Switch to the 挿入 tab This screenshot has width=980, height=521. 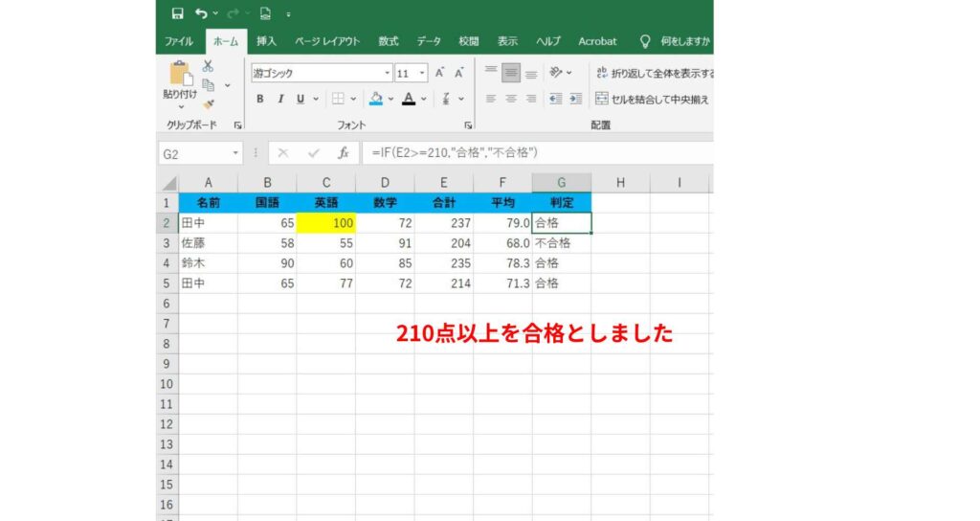[x=266, y=41]
